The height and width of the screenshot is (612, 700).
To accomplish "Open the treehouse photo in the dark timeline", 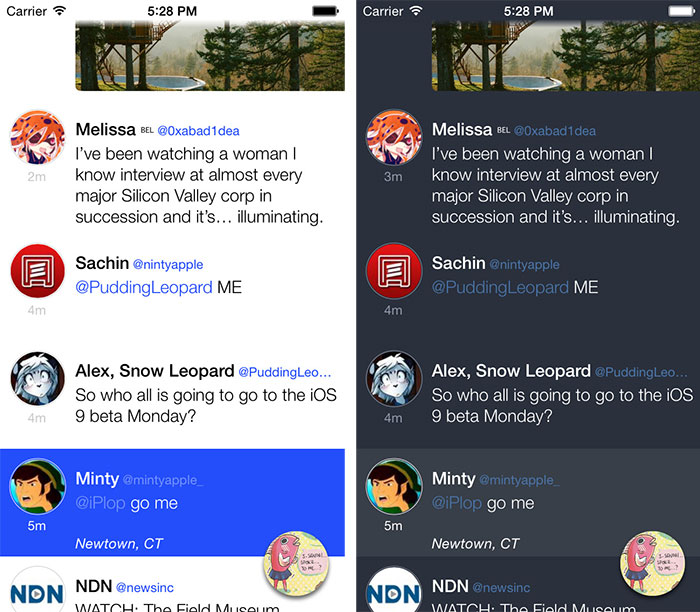I will (x=566, y=56).
